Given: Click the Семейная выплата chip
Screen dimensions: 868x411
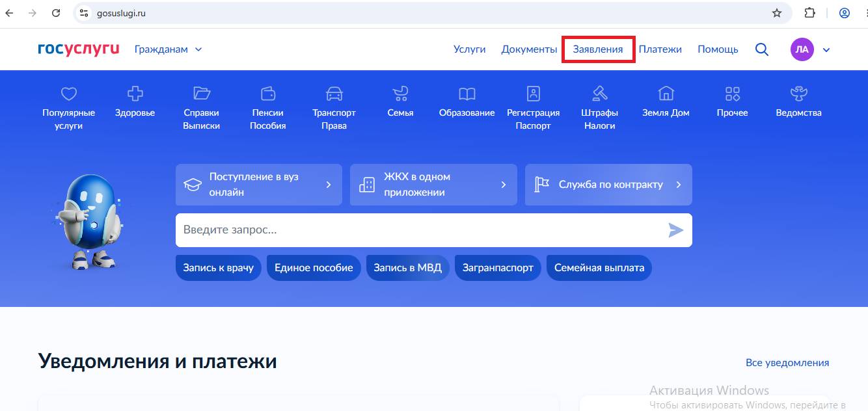Looking at the screenshot, I should pos(599,268).
